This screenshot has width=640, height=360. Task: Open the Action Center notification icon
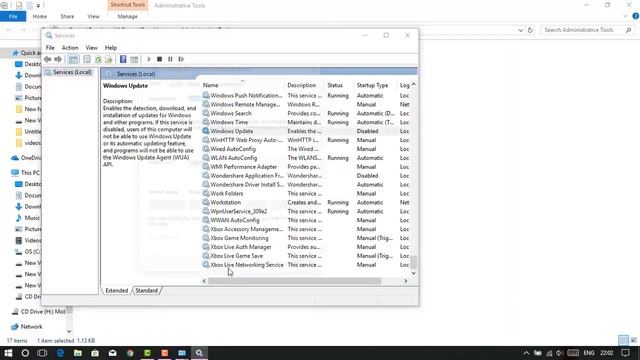click(x=625, y=353)
